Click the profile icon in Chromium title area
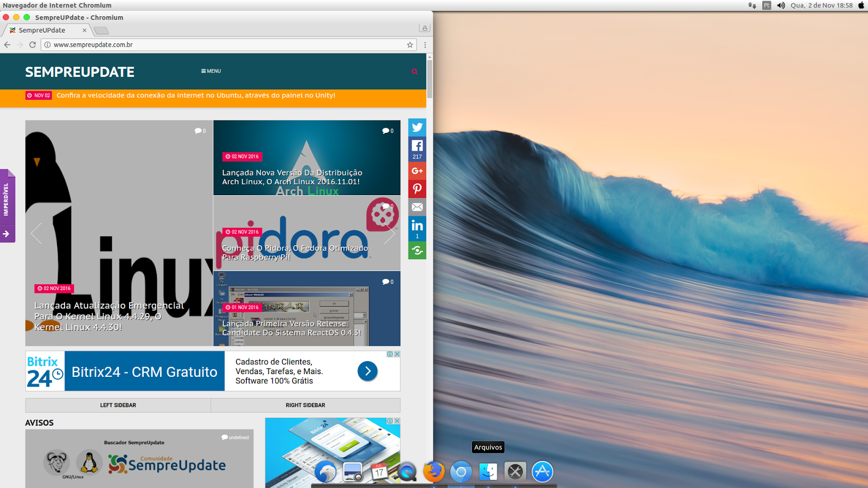The width and height of the screenshot is (868, 488). pyautogui.click(x=425, y=28)
